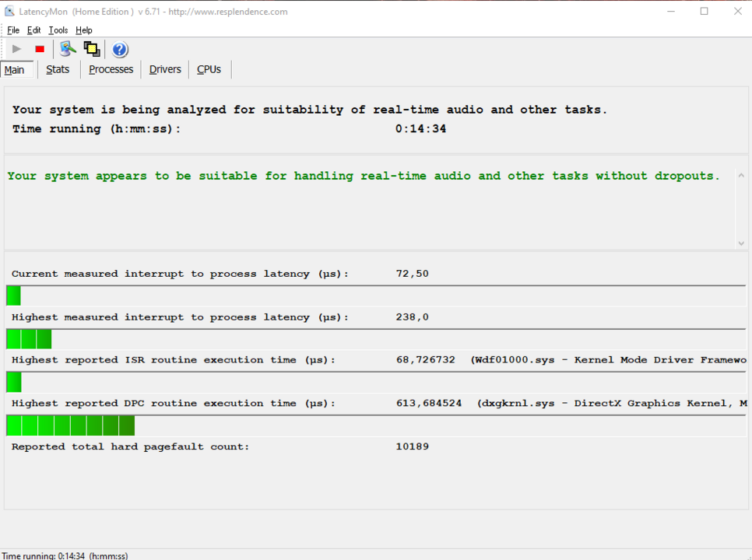Open the Help menu
752x560 pixels.
(x=84, y=30)
